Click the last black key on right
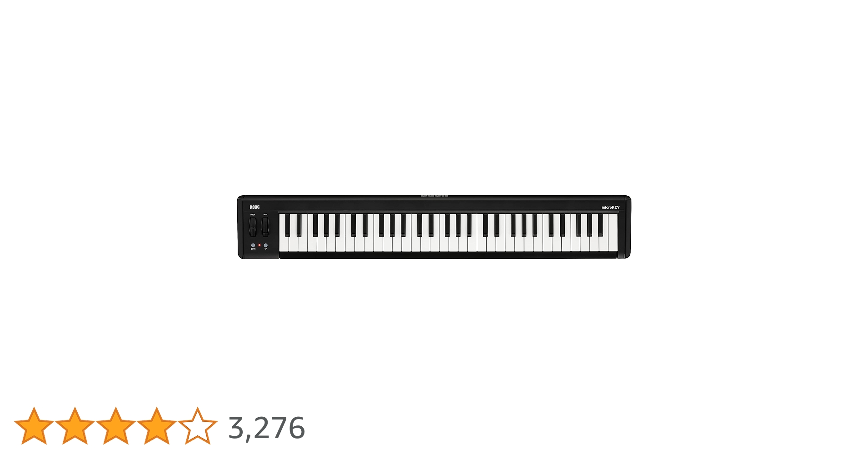This screenshot has height=454, width=868. tap(600, 225)
